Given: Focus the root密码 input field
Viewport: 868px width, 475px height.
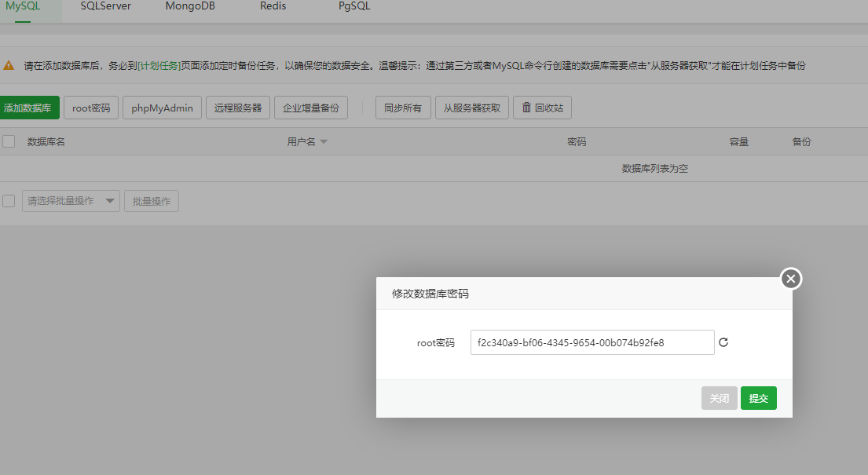Looking at the screenshot, I should 592,342.
